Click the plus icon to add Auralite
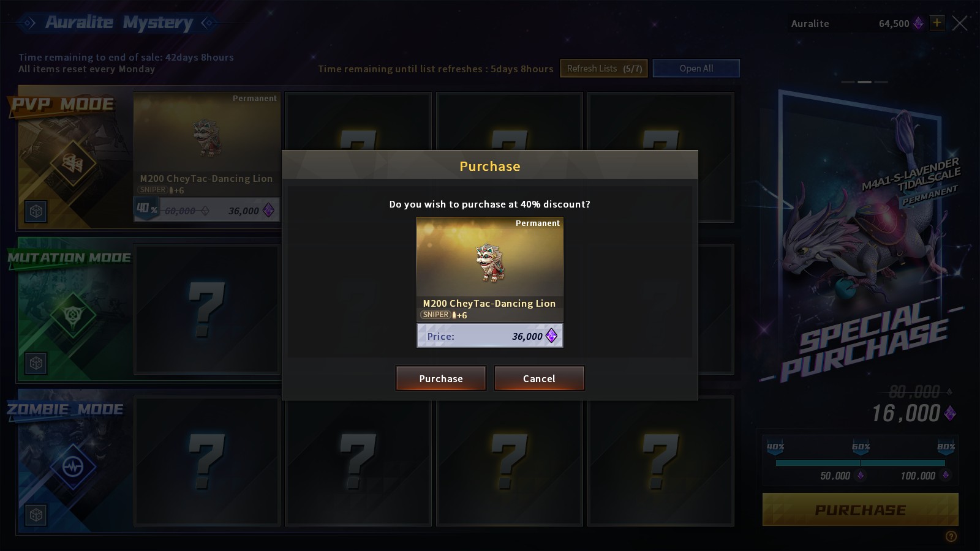The image size is (980, 551). (x=937, y=23)
